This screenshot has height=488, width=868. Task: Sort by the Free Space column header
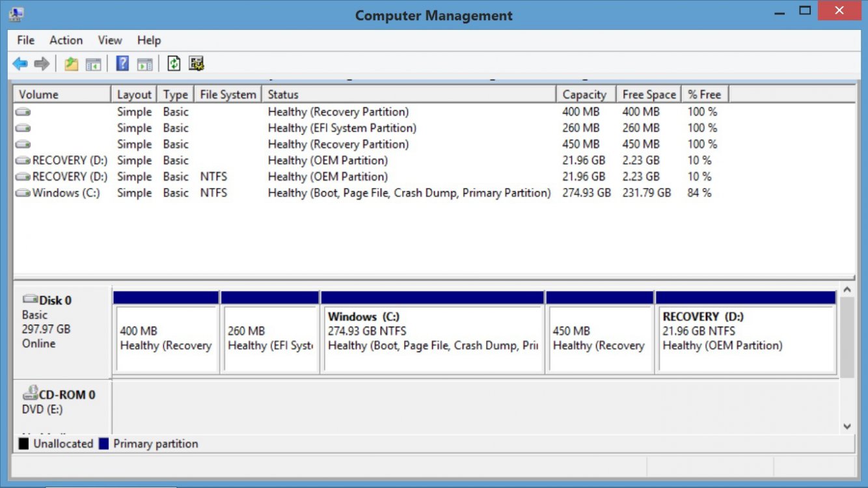(x=649, y=94)
